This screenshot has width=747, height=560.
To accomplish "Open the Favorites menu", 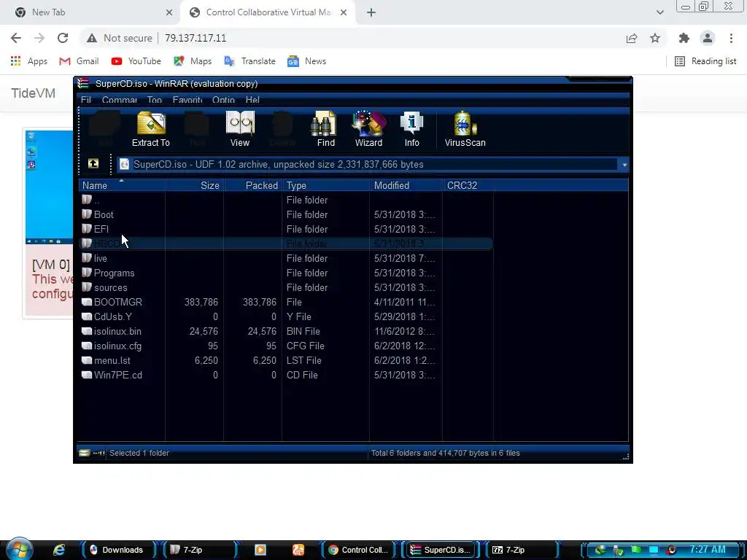I will pos(187,100).
